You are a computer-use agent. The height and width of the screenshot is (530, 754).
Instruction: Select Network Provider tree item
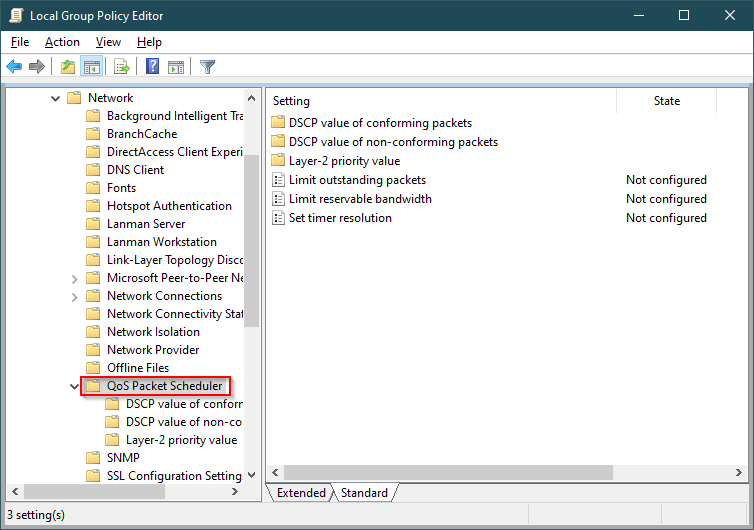(x=153, y=350)
